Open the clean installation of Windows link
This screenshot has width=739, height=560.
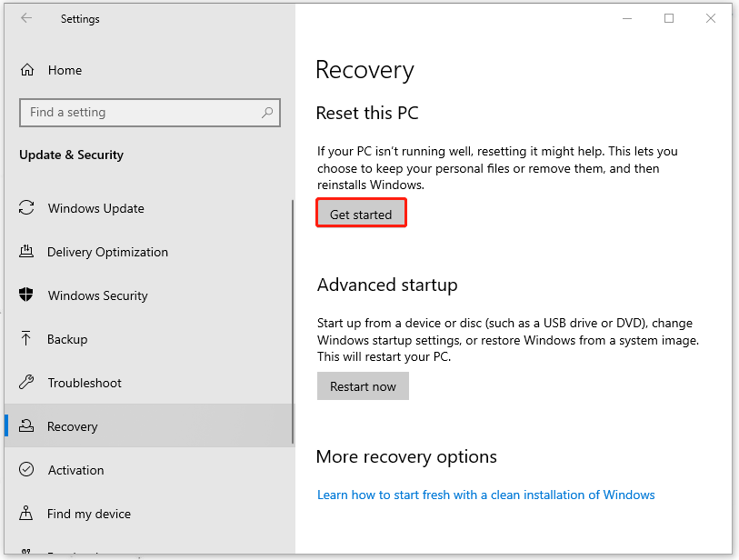(x=485, y=495)
